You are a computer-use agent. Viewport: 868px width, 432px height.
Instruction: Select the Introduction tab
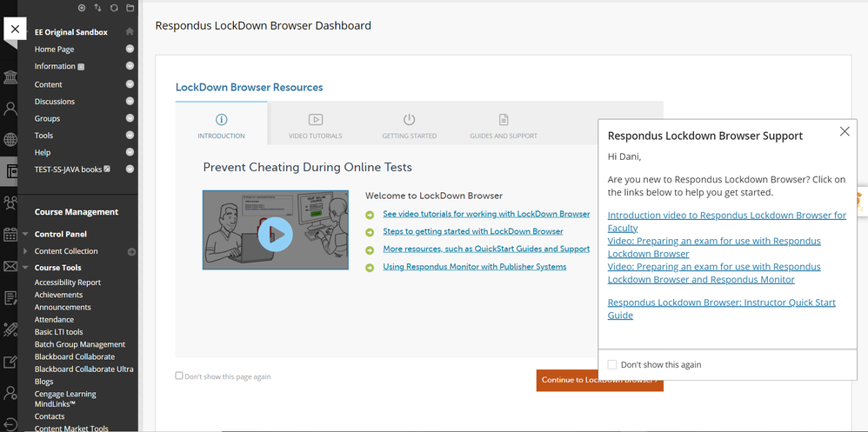222,123
